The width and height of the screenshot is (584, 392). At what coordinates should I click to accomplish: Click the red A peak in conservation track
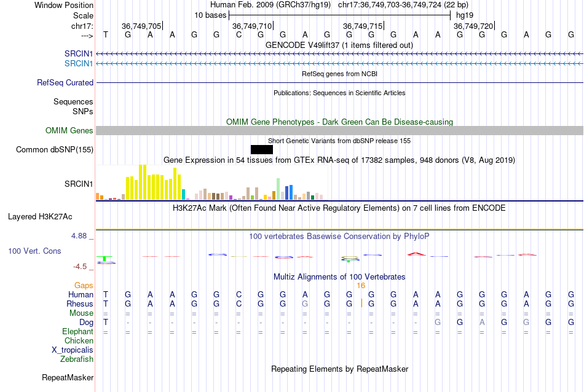tap(416, 254)
